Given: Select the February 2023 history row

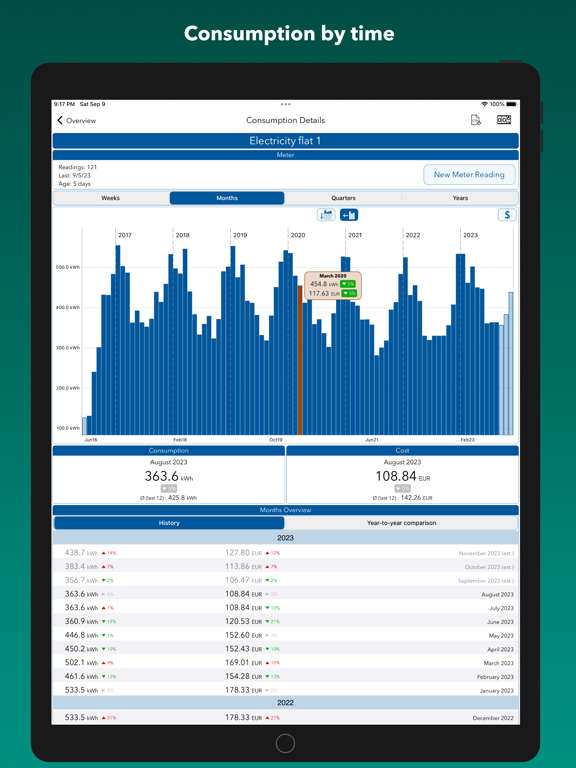Looking at the screenshot, I should 286,676.
